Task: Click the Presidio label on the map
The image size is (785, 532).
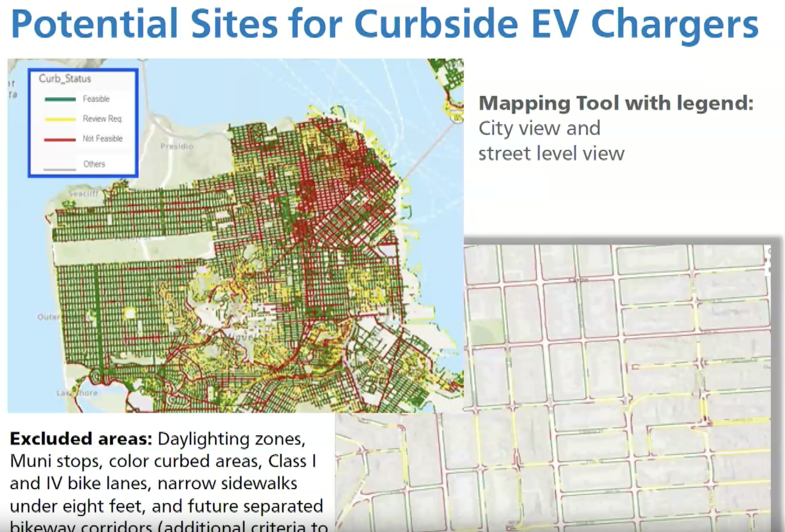Action: click(177, 146)
